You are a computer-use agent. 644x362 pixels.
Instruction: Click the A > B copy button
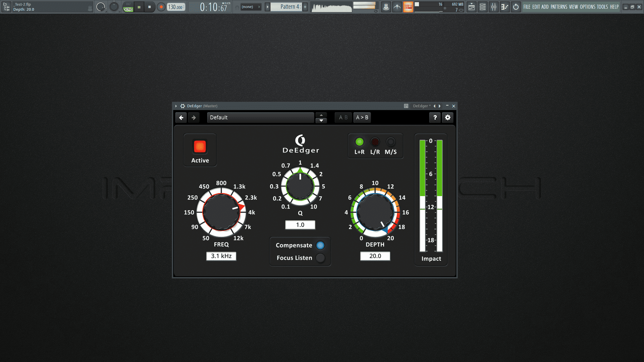point(362,118)
